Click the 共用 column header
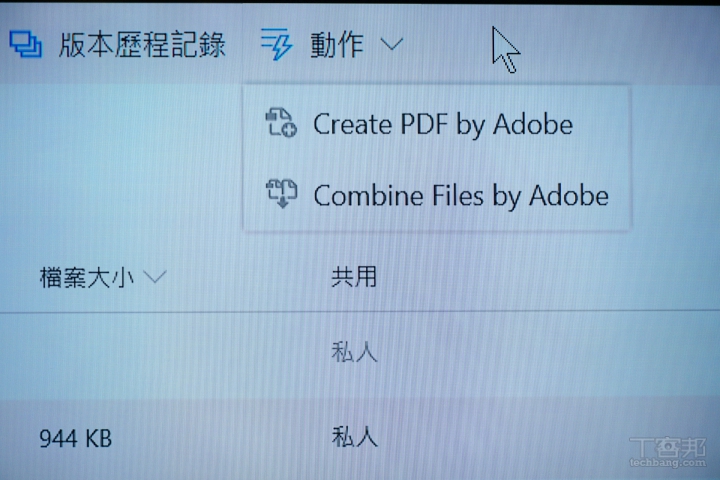720x480 pixels. [x=354, y=277]
